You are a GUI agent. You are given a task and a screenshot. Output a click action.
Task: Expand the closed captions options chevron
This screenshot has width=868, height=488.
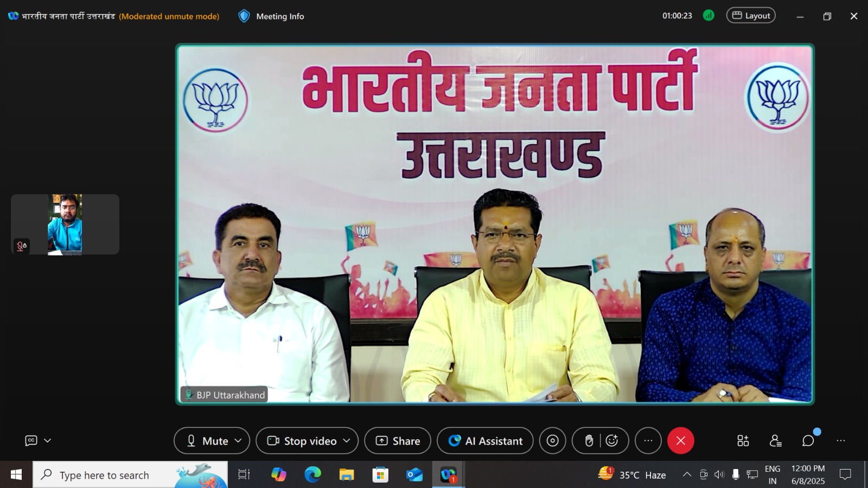point(48,441)
